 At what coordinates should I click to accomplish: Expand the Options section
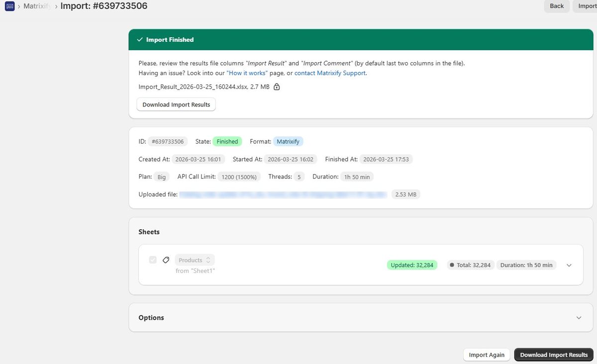[x=579, y=318]
